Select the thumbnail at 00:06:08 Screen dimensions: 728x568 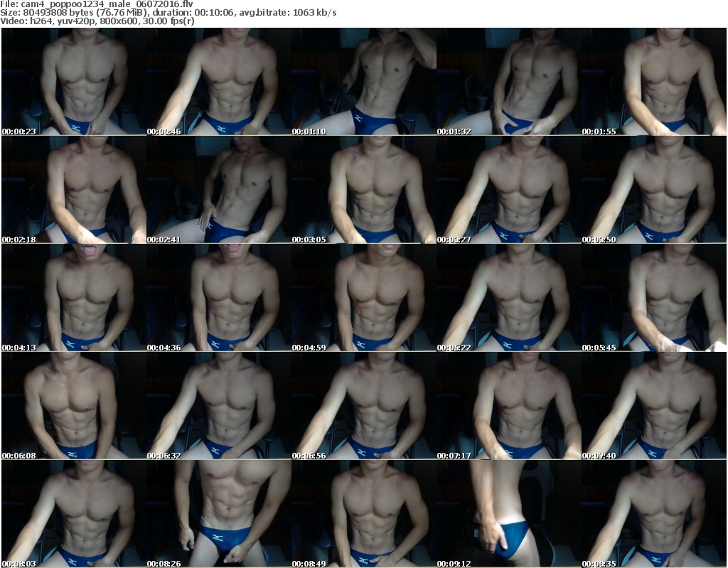tap(74, 406)
